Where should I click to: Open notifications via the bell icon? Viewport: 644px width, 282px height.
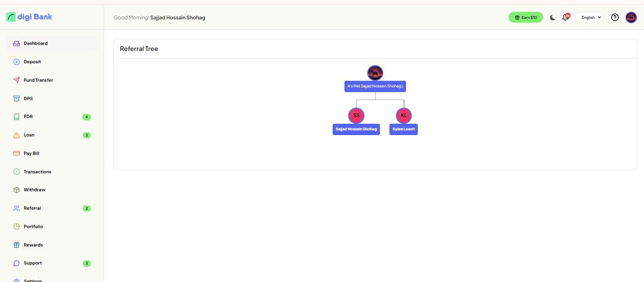coord(565,17)
